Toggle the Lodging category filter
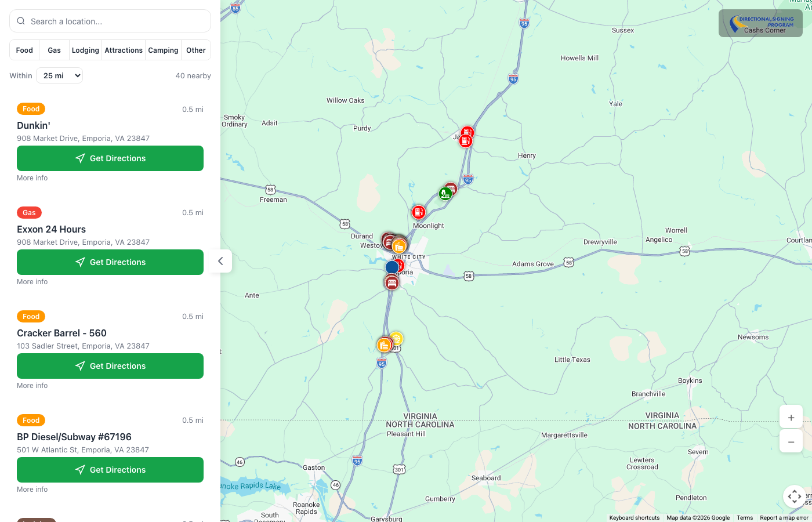 pyautogui.click(x=85, y=50)
